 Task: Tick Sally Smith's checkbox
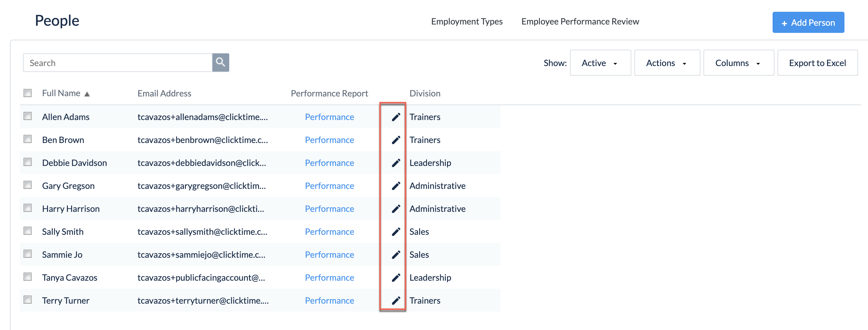click(28, 231)
